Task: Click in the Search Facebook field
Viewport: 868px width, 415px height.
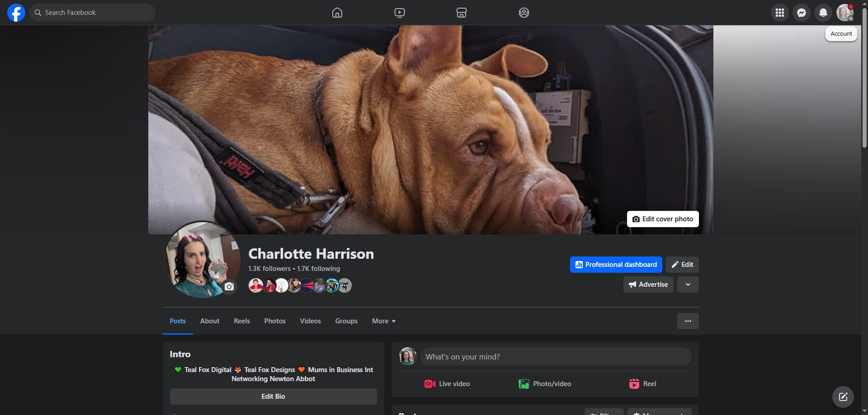Action: click(x=92, y=13)
